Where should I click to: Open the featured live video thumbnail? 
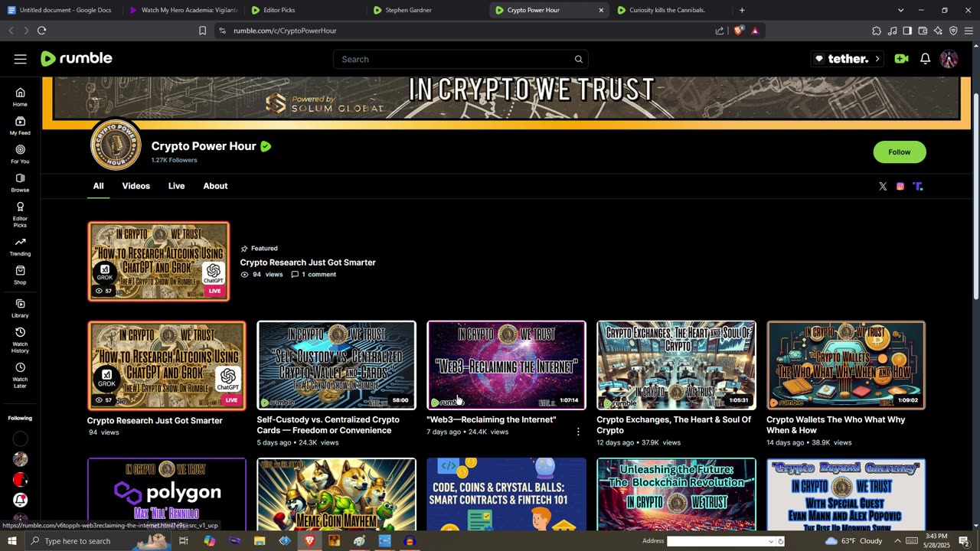coord(158,261)
